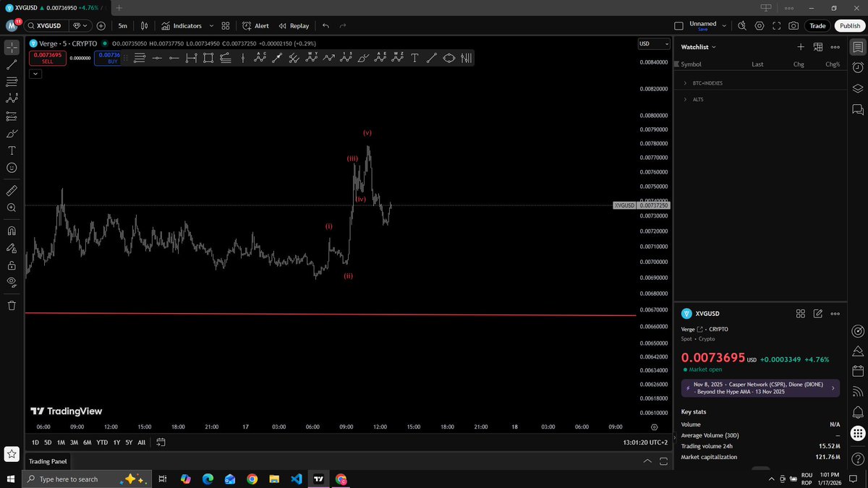Select the ruler measure tool

(12, 191)
